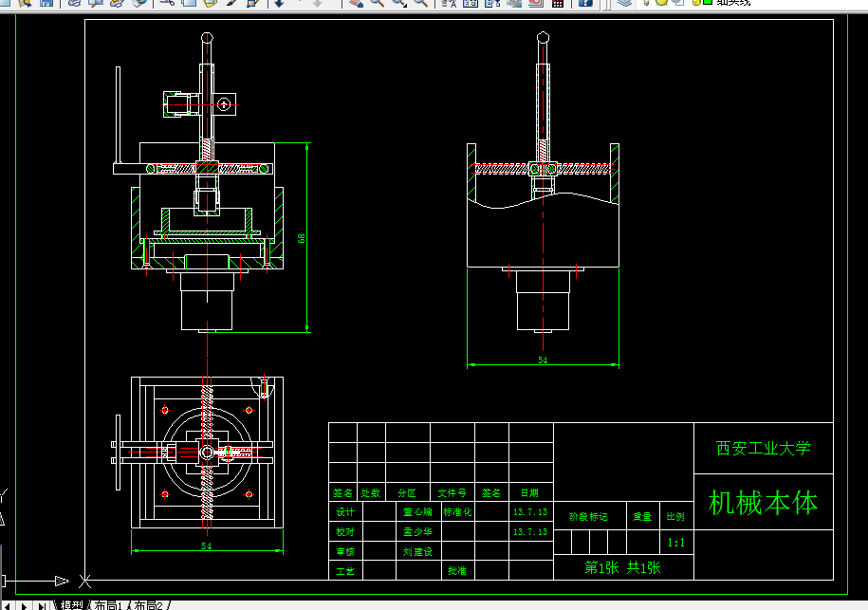The width and height of the screenshot is (868, 610).
Task: Select the 校对 row label
Action: tap(345, 531)
